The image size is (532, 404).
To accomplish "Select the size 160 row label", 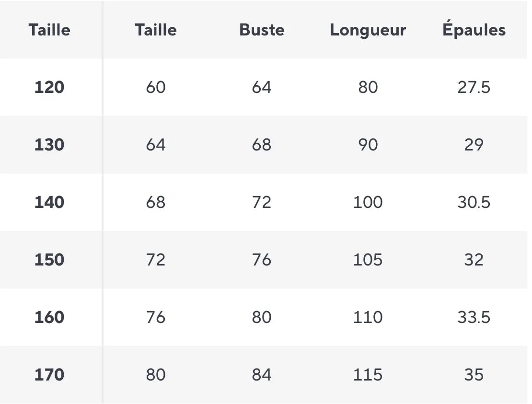I will click(x=49, y=317).
